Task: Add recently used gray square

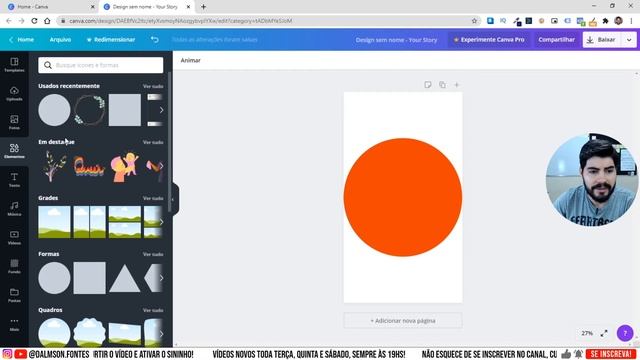Action: [124, 110]
